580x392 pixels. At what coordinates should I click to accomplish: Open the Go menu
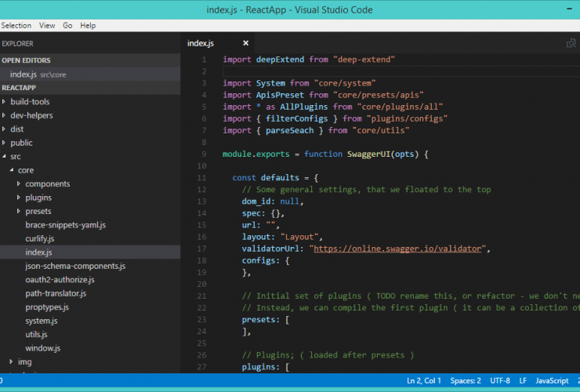(67, 25)
